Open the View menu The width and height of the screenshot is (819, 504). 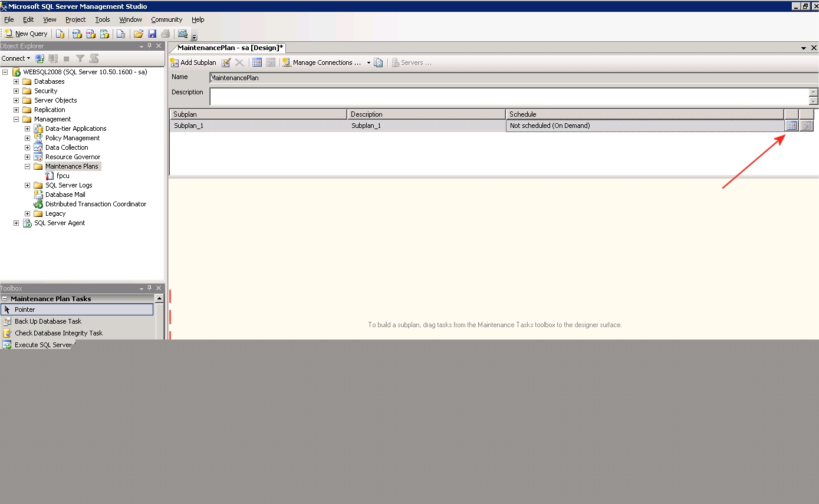click(x=50, y=19)
